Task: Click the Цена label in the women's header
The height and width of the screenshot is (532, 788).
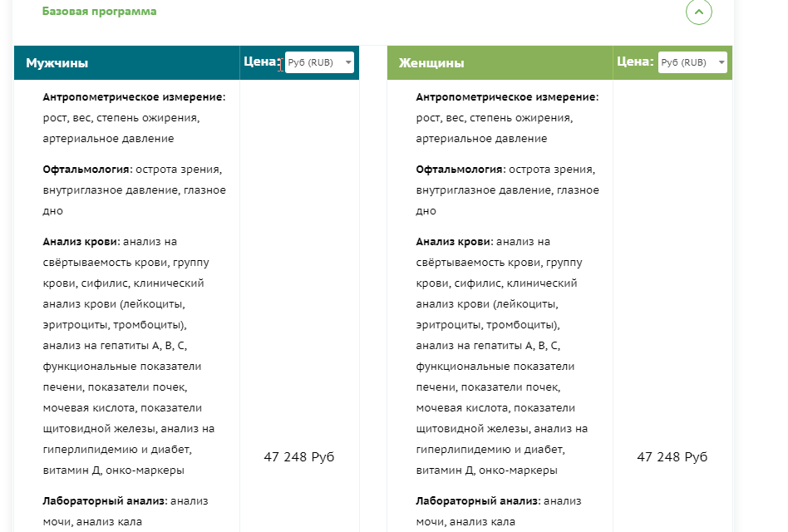Action: point(635,62)
